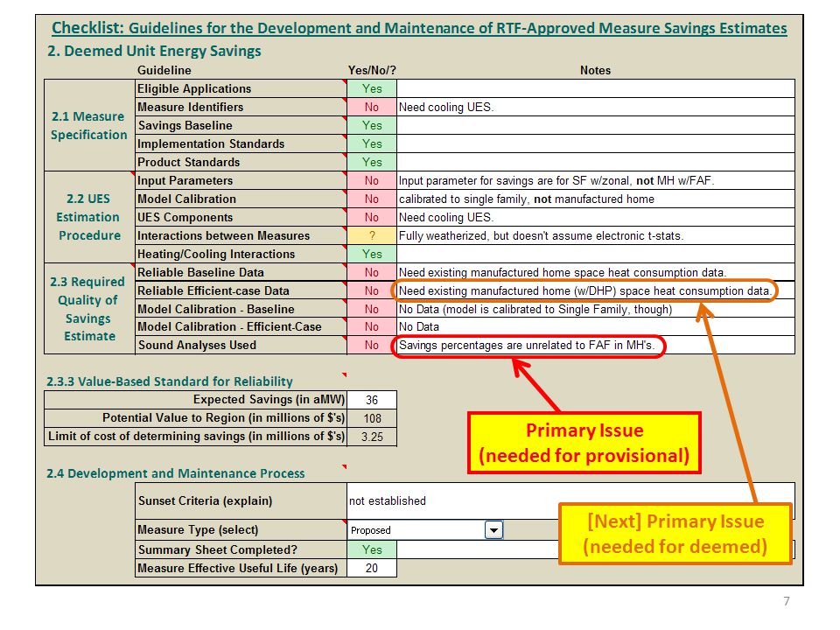The height and width of the screenshot is (630, 840).
Task: Click the Expected Savings value 36
Action: 372,400
